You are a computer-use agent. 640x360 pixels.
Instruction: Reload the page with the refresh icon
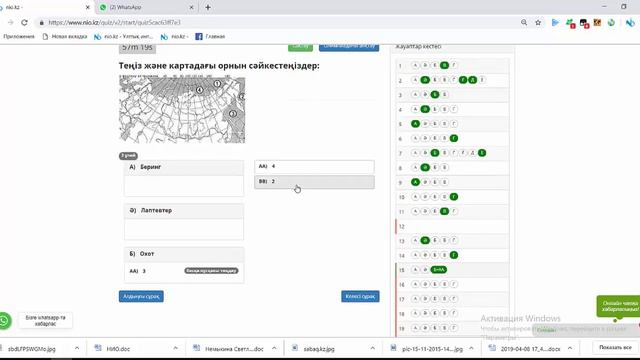[24, 22]
